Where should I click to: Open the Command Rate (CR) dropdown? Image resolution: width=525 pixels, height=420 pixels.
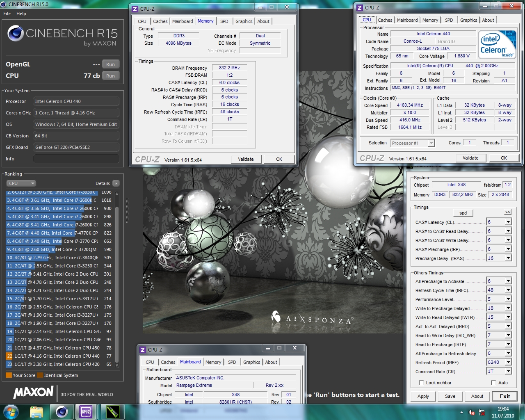coord(508,371)
